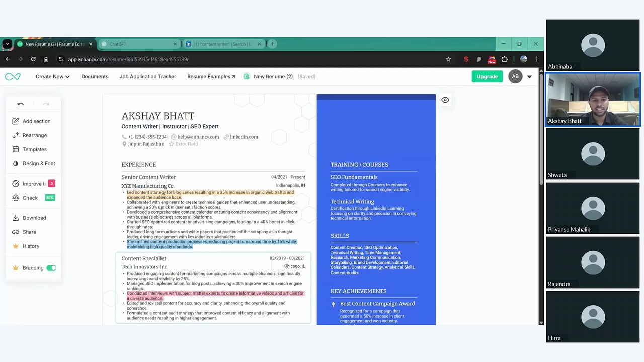This screenshot has width=644, height=362.
Task: Click Tech Innovators Inc. company name
Action: point(144,267)
